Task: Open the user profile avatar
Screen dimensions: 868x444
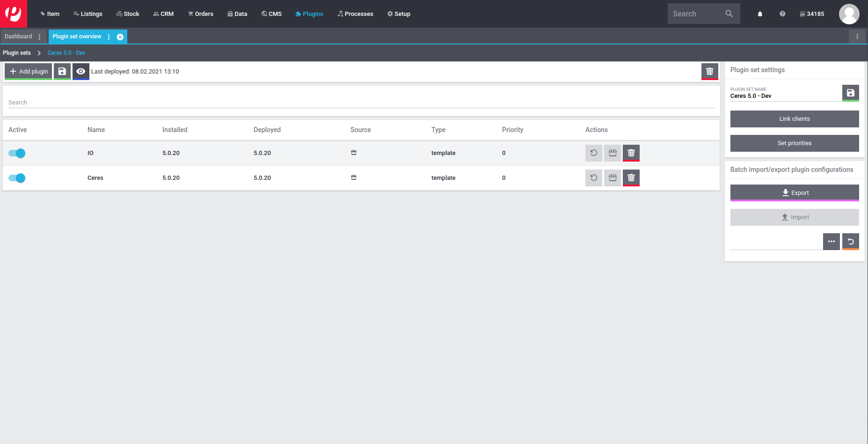Action: (849, 14)
